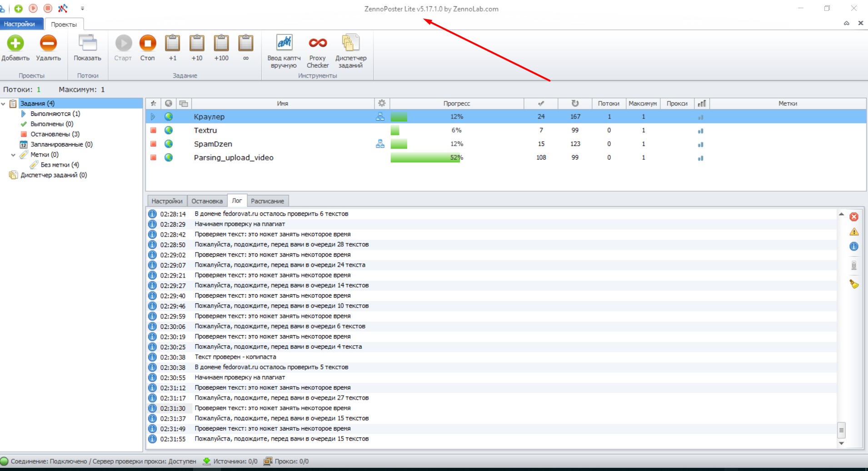
Task: Click the network icon in the SpamDzen row
Action: (x=380, y=144)
